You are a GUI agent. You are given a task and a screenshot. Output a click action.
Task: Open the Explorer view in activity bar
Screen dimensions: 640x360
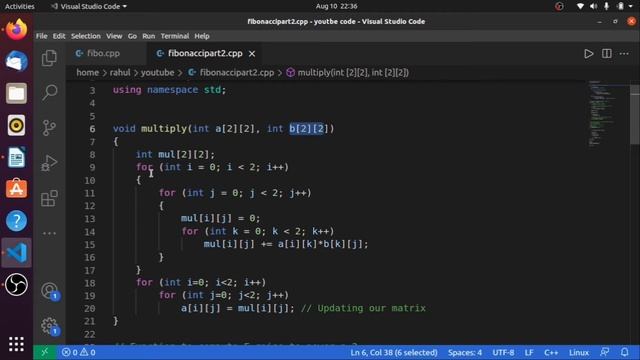49,58
